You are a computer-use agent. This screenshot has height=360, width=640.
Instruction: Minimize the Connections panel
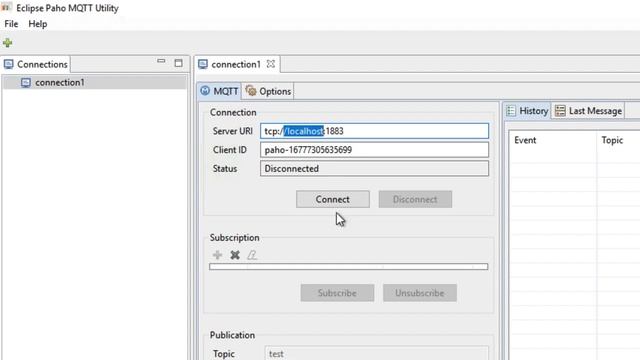click(161, 61)
